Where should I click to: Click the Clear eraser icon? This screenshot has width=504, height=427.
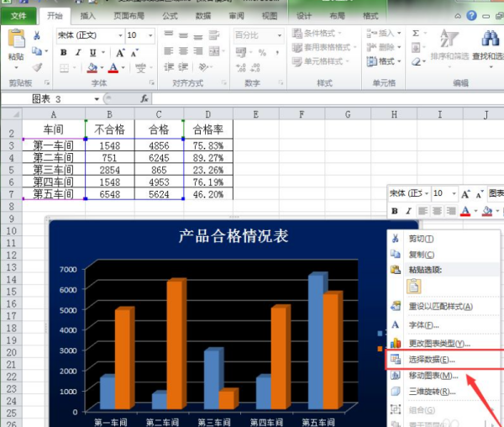coord(416,61)
